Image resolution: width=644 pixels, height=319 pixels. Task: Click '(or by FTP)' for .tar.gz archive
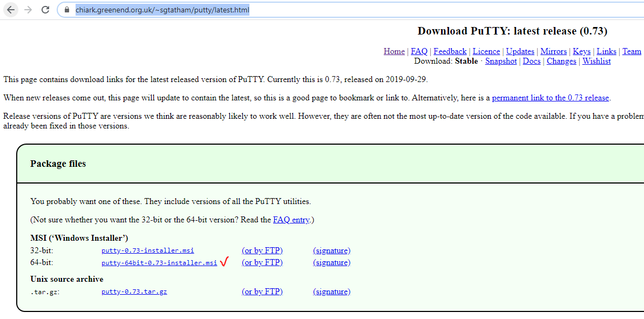262,291
